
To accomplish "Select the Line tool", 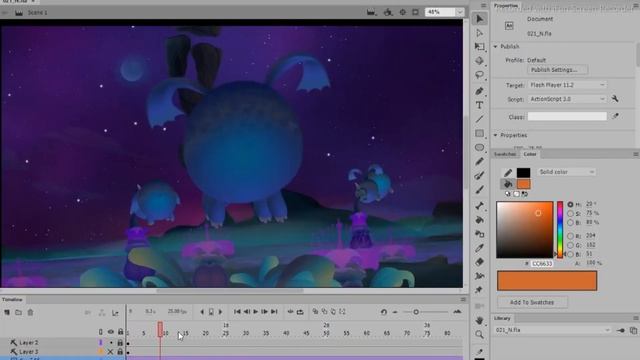I will (480, 119).
